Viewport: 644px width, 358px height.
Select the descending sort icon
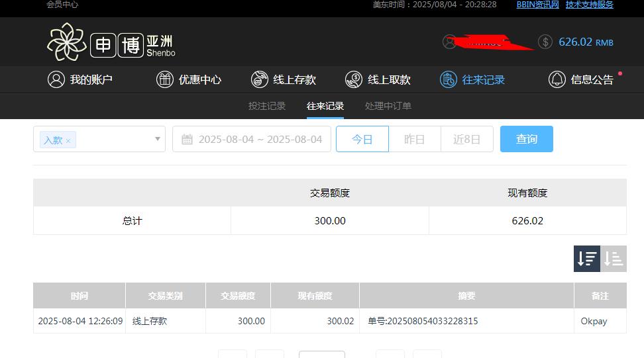click(587, 259)
